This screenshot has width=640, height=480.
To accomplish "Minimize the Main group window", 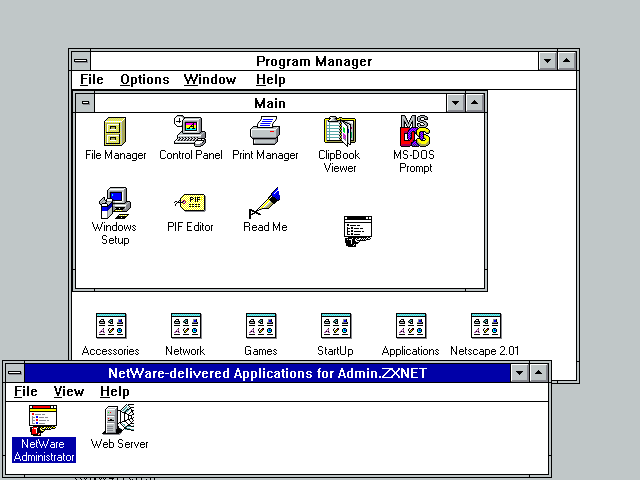I will [456, 103].
